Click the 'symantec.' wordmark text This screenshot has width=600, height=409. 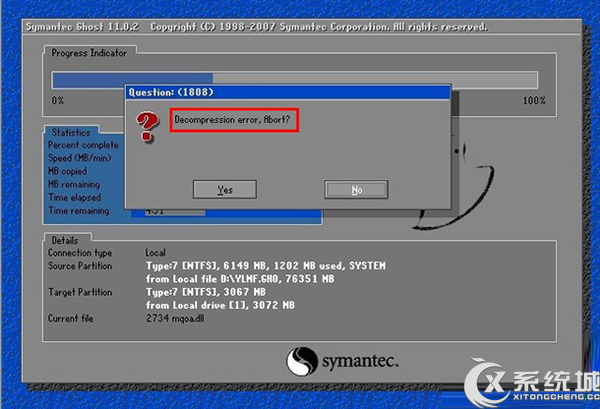click(x=360, y=361)
